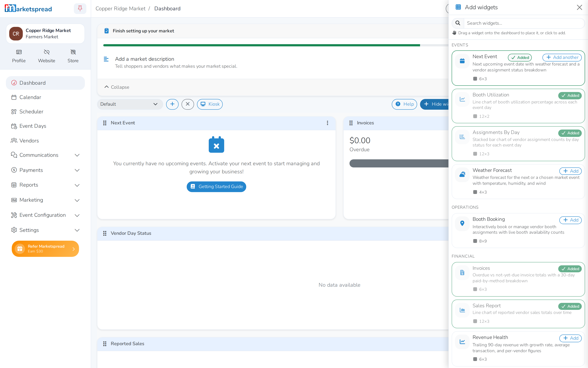This screenshot has width=588, height=368.
Task: Add the Booth Booking widget
Action: [x=570, y=220]
